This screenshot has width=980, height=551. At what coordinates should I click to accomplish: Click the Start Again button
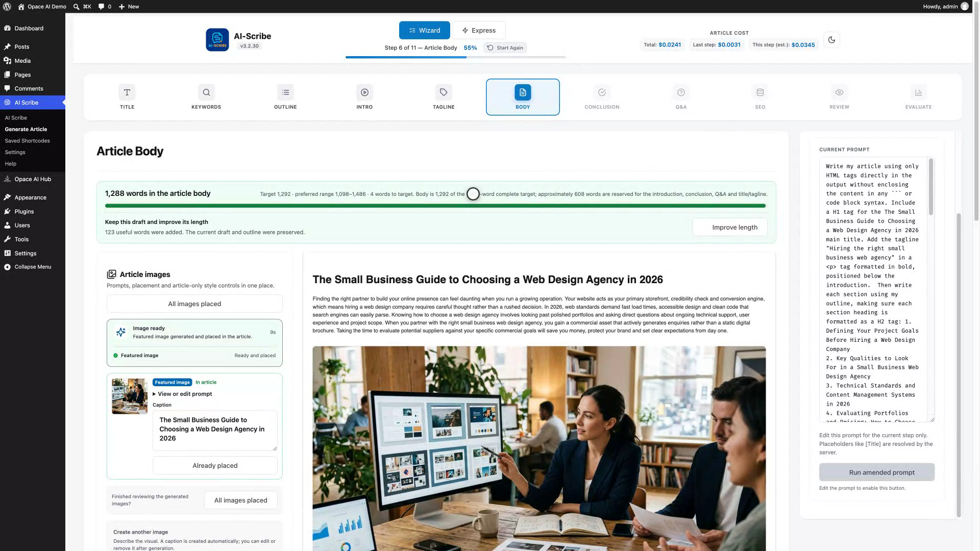pos(505,48)
